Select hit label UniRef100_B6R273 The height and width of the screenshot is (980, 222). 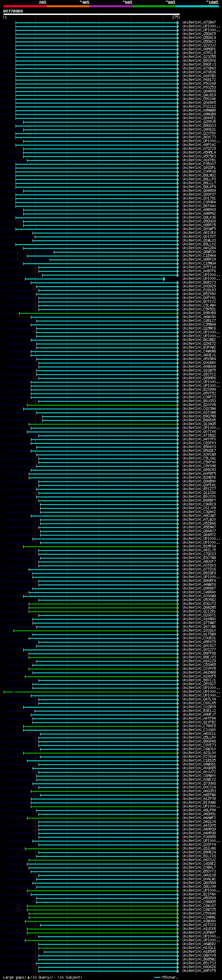[199, 282]
